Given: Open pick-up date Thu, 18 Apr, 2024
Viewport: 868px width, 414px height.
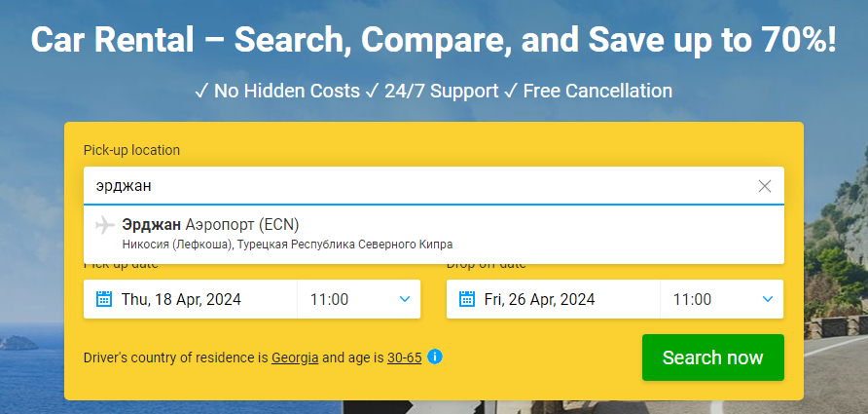Looking at the screenshot, I should [181, 299].
